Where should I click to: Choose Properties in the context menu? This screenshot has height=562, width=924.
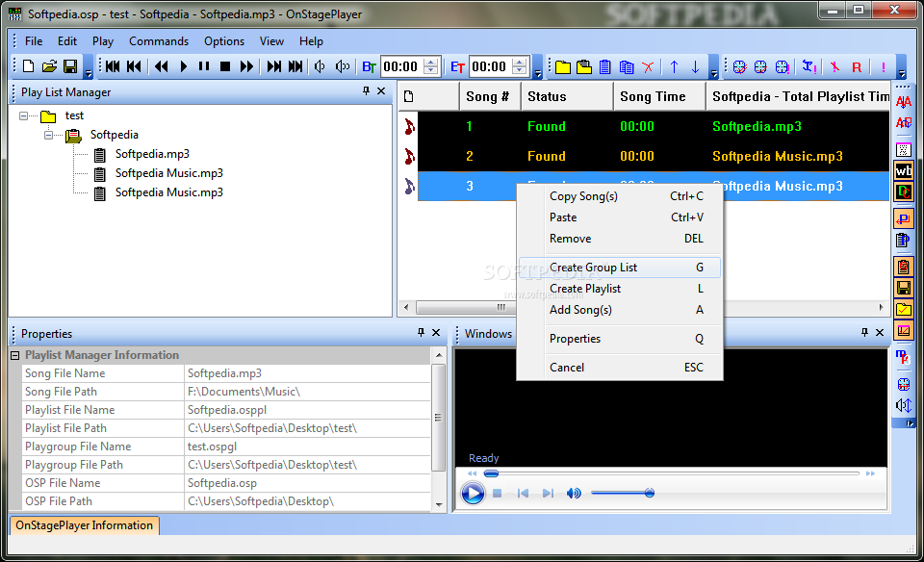619,339
